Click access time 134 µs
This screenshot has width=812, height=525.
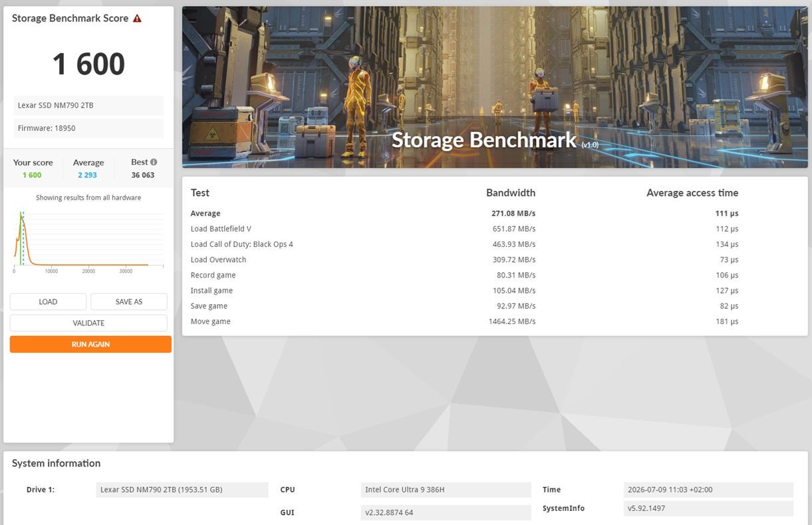[x=728, y=244]
